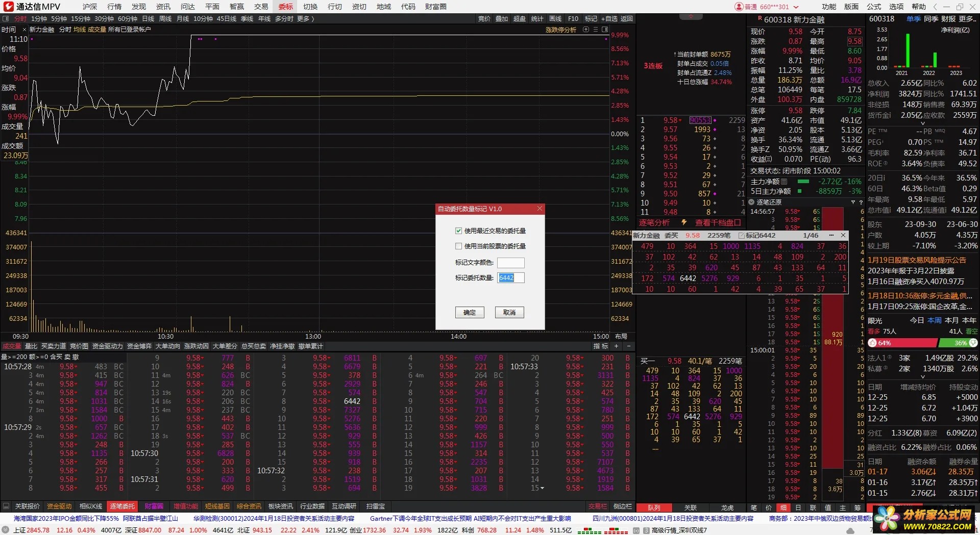Expand the chevron below 货币资金 row
Image resolution: width=980 pixels, height=535 pixels.
coord(922,123)
